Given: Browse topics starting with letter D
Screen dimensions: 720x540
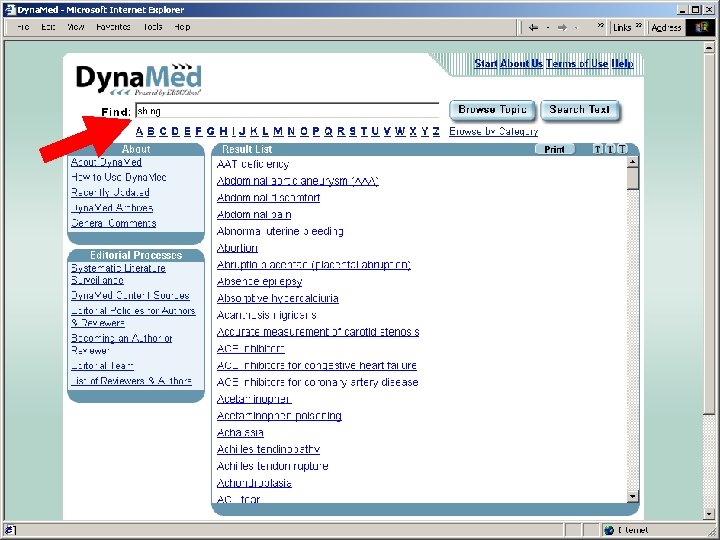Looking at the screenshot, I should 175,132.
